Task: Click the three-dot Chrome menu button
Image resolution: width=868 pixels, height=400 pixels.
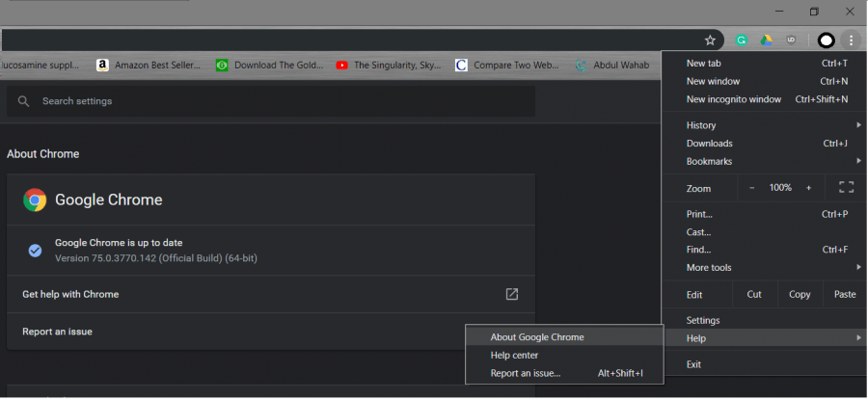Action: (x=851, y=40)
